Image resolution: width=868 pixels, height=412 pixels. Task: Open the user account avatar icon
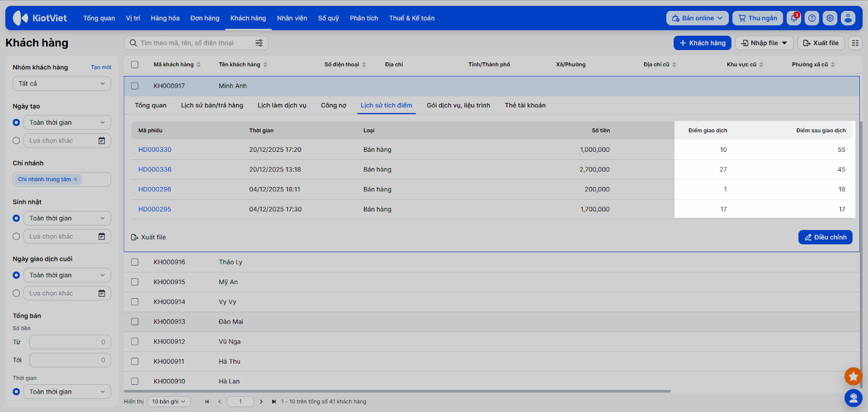848,18
